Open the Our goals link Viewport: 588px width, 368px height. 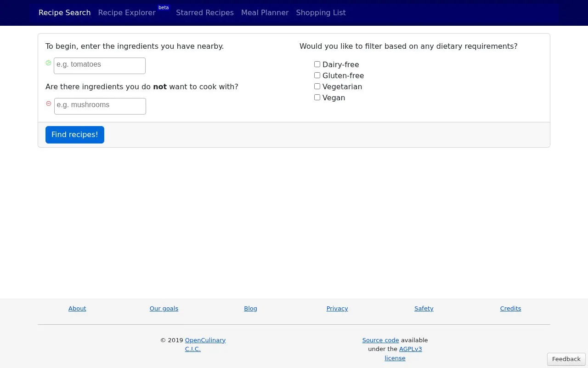pos(164,309)
